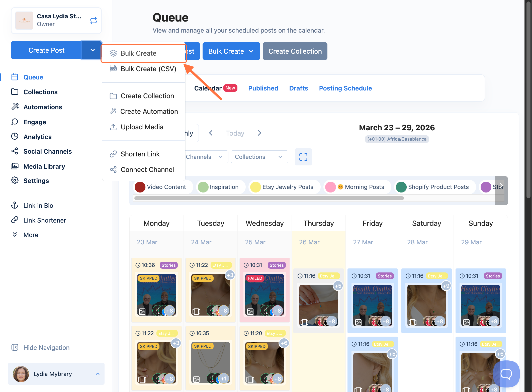532x392 pixels.
Task: Click the Link in Bio anchor icon
Action: click(15, 206)
